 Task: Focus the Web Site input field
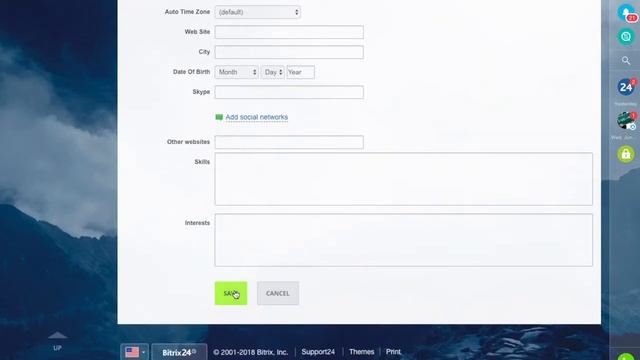tap(289, 32)
